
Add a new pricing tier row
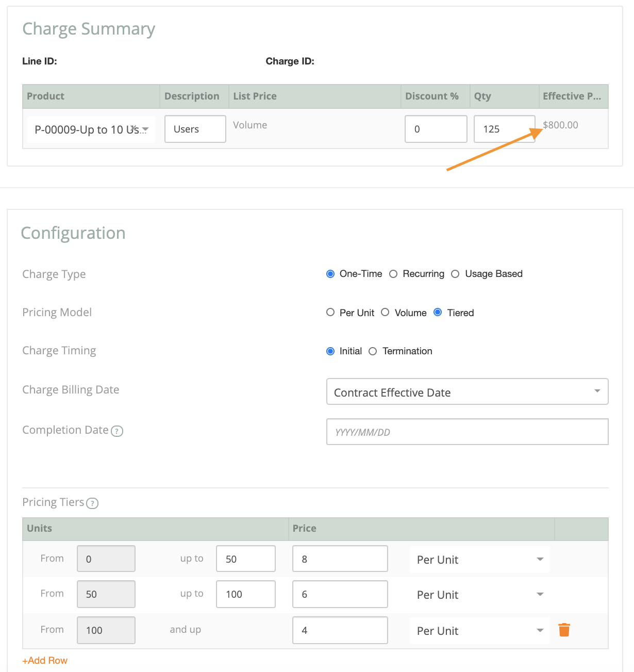click(x=45, y=661)
